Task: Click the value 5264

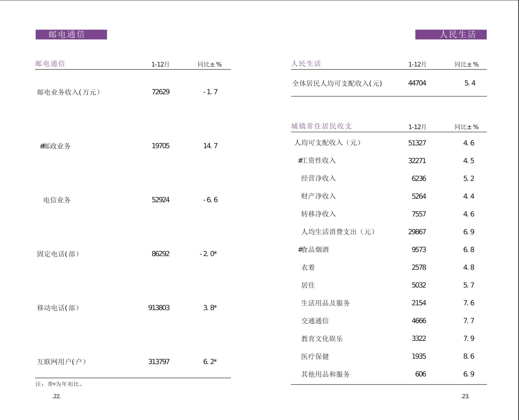Action: 419,196
